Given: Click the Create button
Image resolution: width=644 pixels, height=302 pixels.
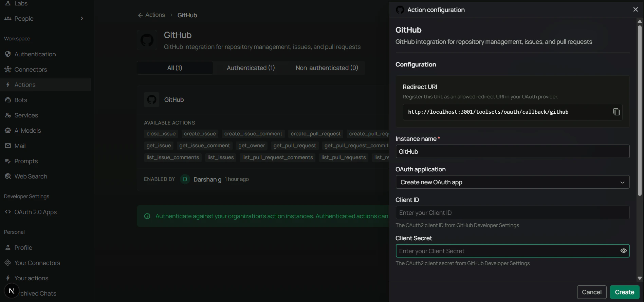Looking at the screenshot, I should coord(625,292).
